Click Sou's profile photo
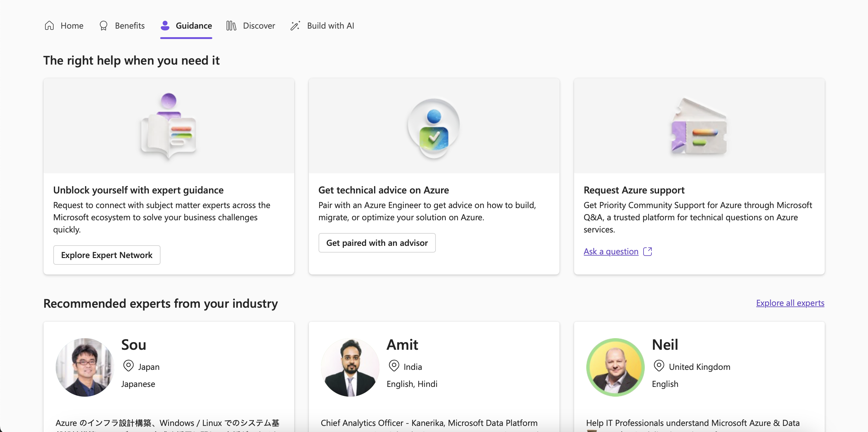This screenshot has width=868, height=432. tap(85, 367)
